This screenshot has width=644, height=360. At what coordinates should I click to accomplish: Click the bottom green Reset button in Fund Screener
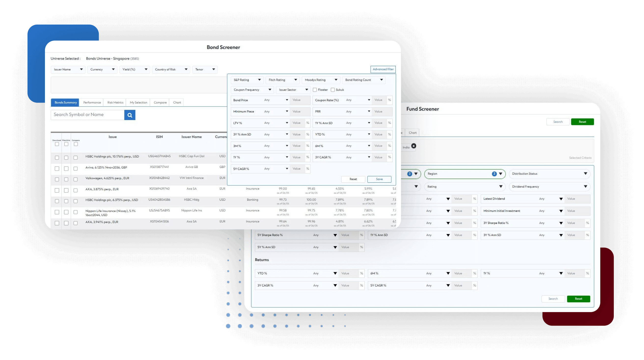click(x=578, y=299)
